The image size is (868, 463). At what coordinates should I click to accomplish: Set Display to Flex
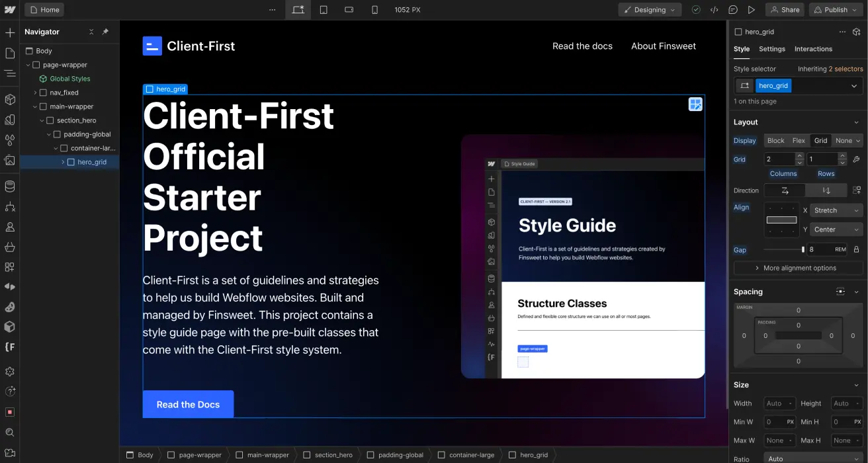coord(799,140)
